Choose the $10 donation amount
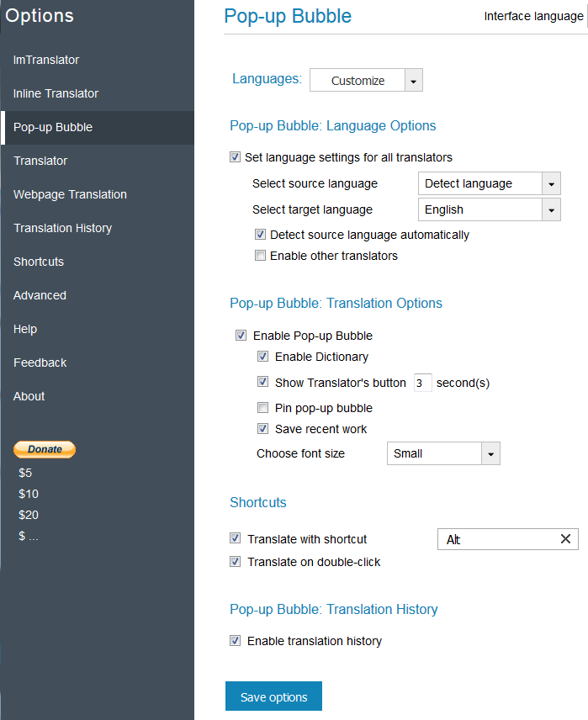Viewport: 588px width, 720px height. point(29,494)
